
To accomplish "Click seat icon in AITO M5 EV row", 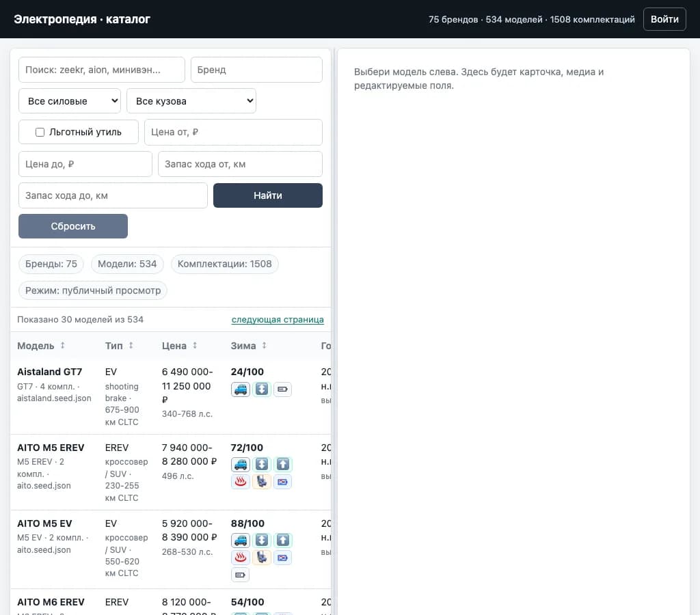I will point(262,558).
